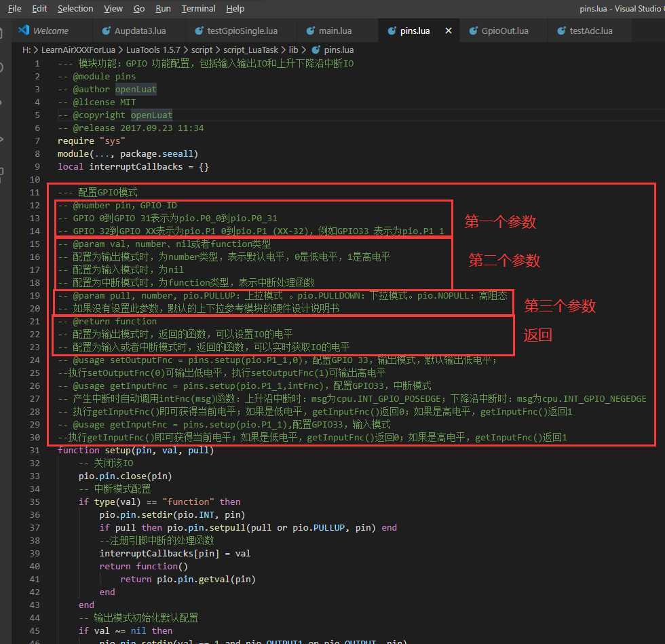Screen dimensions: 665x644
Task: Open the Go menu
Action: click(x=139, y=9)
